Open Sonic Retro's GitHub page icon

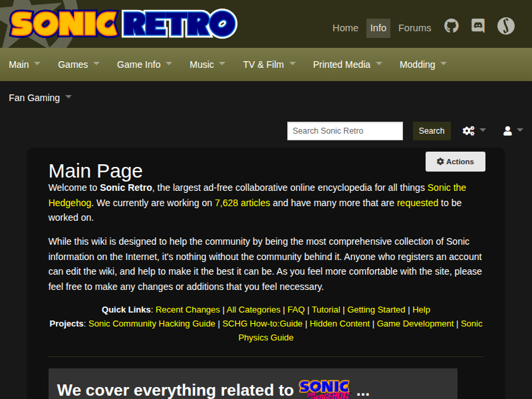[452, 27]
